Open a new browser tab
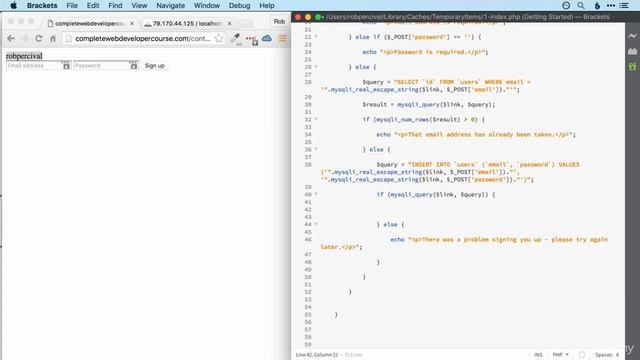 pyautogui.click(x=246, y=24)
